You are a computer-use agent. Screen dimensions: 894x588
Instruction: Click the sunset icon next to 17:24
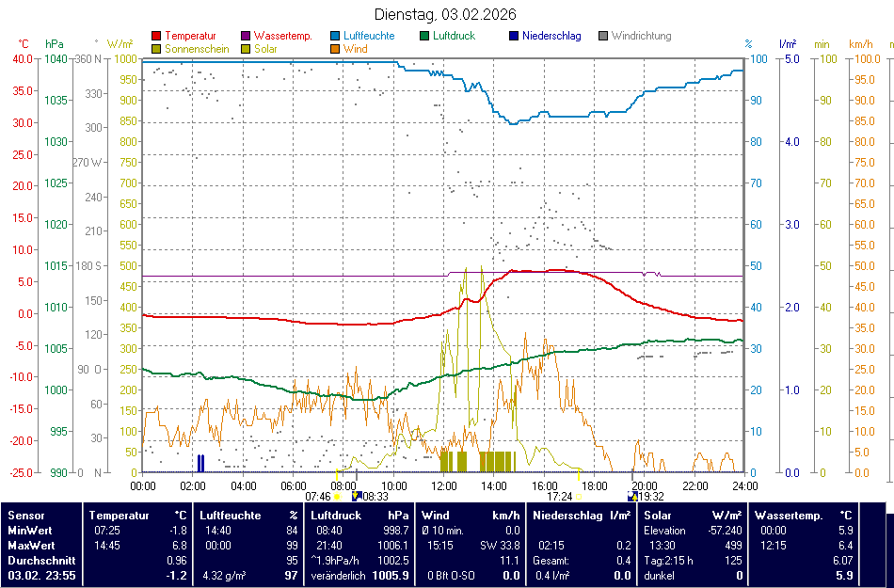pyautogui.click(x=578, y=496)
